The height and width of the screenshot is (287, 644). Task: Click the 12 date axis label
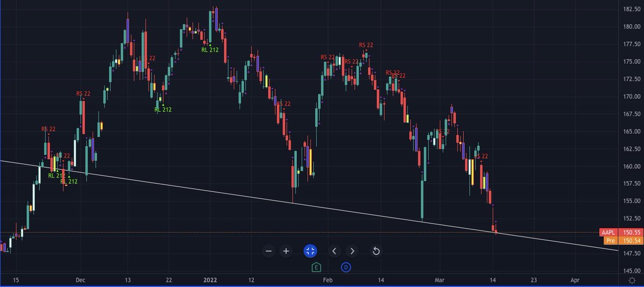(x=251, y=280)
